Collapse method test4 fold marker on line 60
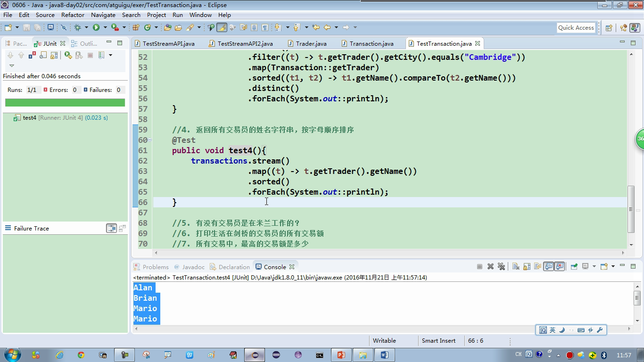The height and width of the screenshot is (362, 644). coord(150,140)
